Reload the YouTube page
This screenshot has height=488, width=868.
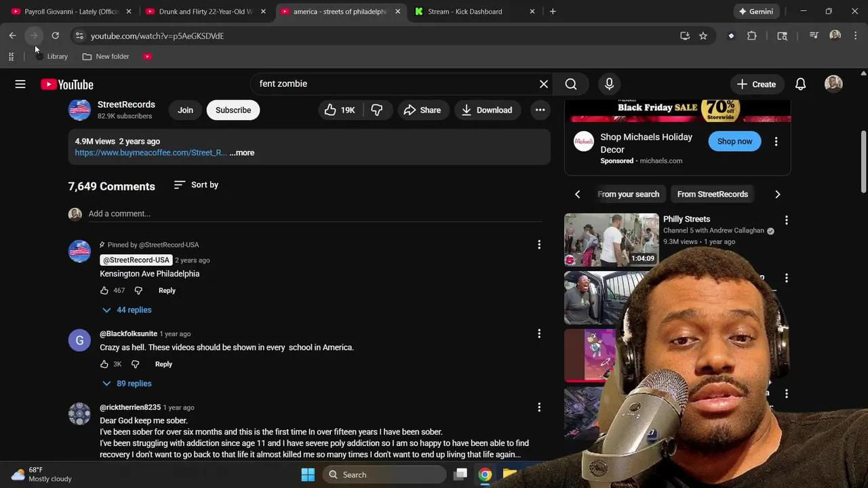56,36
